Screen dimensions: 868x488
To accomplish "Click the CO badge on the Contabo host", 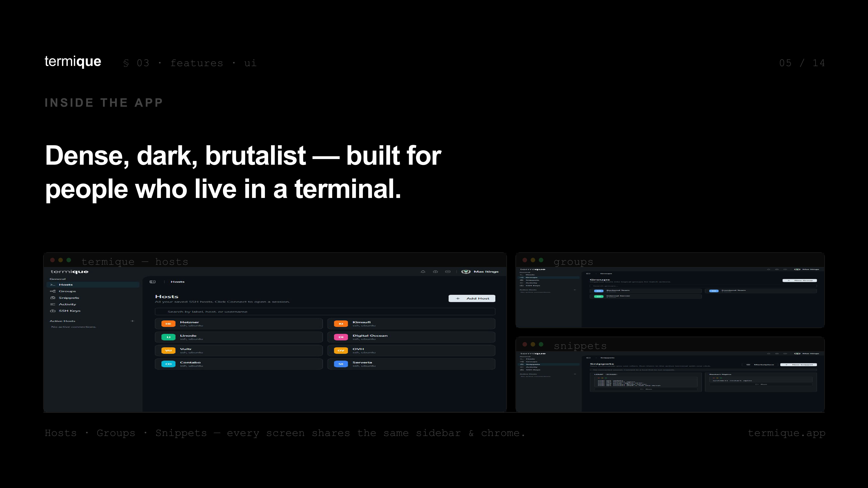I will click(x=169, y=364).
